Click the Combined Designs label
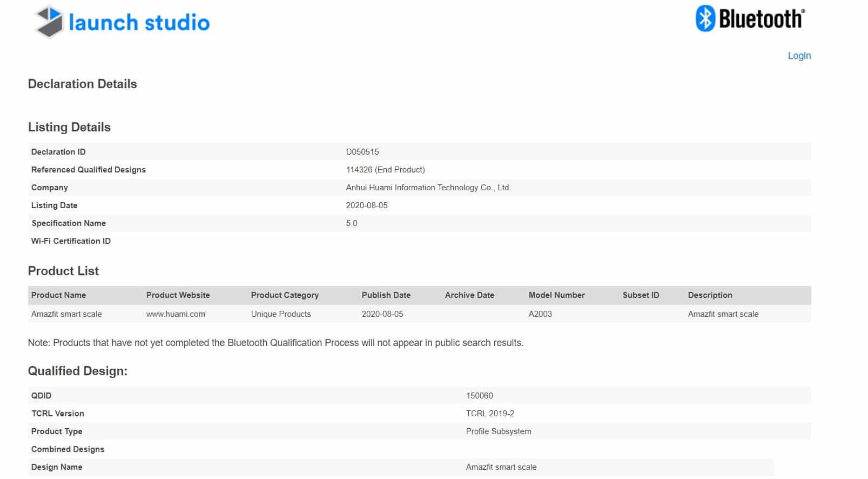Image resolution: width=868 pixels, height=479 pixels. click(68, 449)
